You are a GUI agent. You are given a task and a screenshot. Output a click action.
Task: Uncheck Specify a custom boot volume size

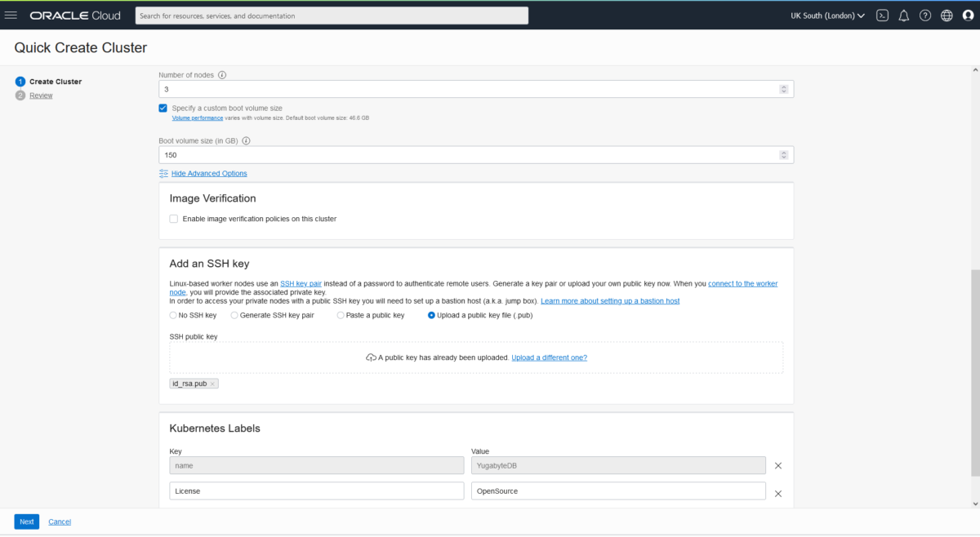[163, 107]
